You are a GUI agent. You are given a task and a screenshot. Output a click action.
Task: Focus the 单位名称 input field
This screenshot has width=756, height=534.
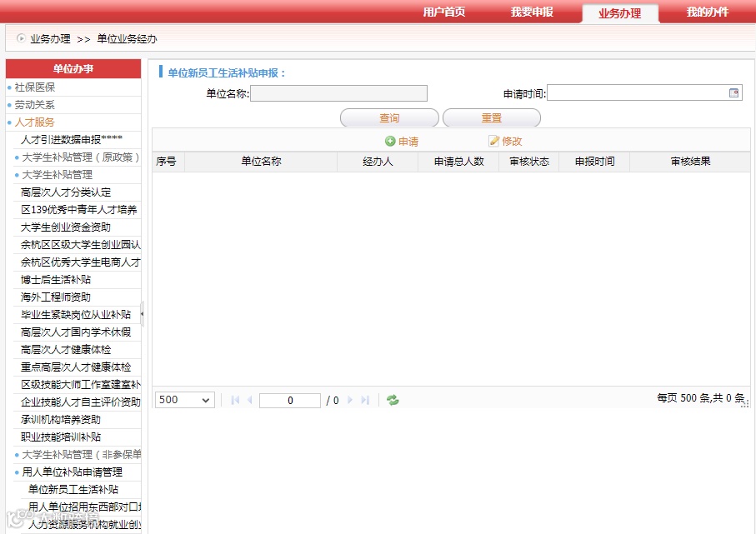338,93
